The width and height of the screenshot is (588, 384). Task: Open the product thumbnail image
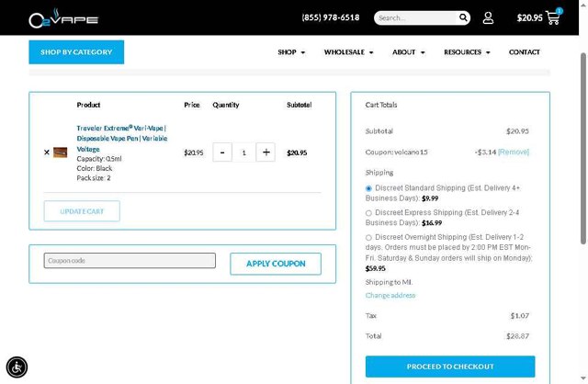(60, 152)
